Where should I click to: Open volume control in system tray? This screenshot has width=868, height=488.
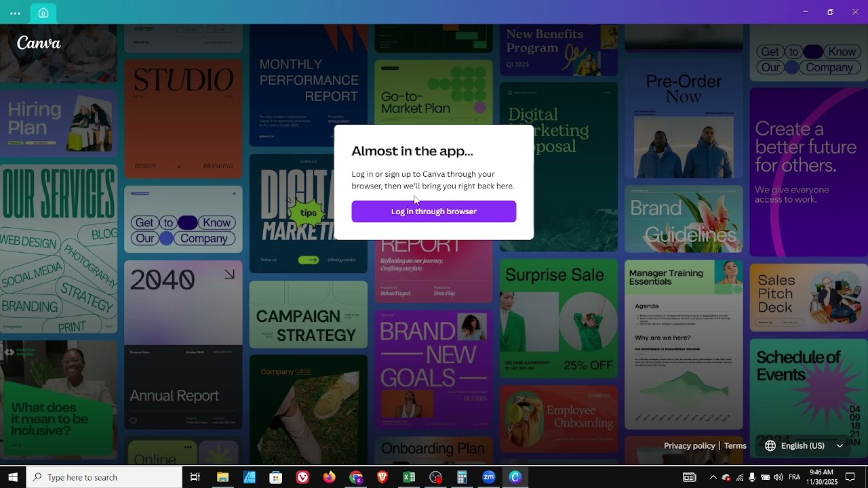[778, 477]
